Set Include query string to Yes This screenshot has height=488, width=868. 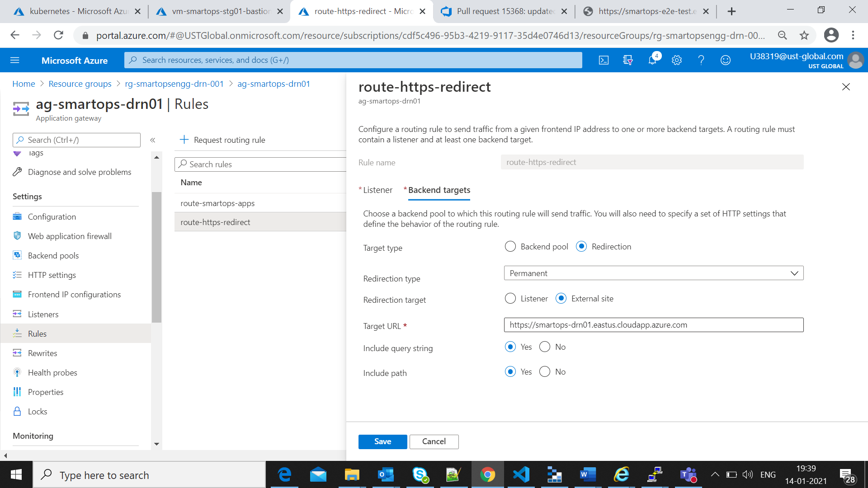(510, 347)
